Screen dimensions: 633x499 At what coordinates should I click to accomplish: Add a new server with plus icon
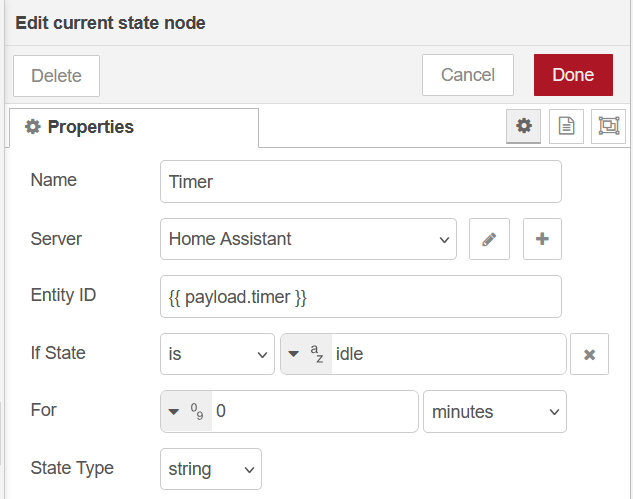point(542,239)
